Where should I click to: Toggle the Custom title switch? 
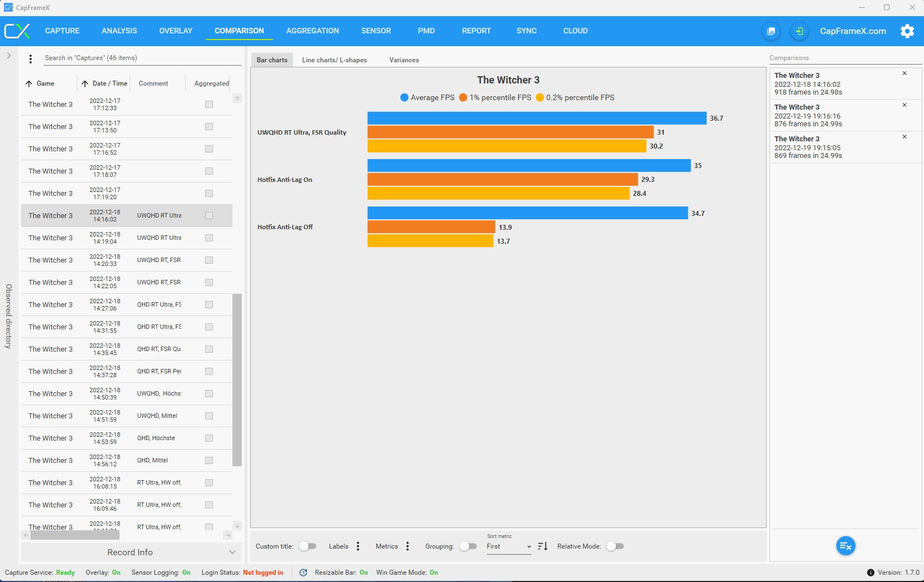pyautogui.click(x=307, y=546)
